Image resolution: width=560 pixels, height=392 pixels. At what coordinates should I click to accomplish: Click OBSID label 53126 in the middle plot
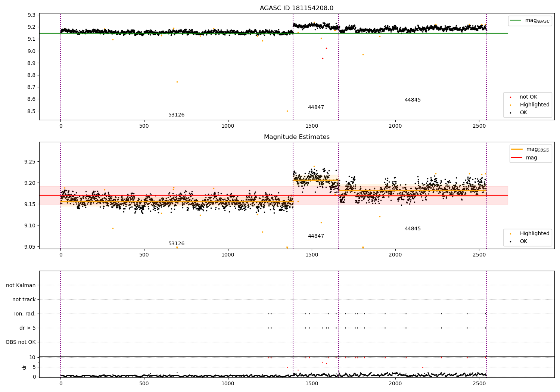pyautogui.click(x=176, y=244)
